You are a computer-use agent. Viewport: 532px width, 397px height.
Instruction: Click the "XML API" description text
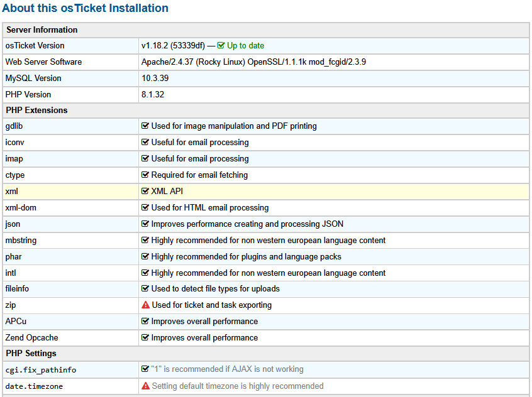[167, 191]
